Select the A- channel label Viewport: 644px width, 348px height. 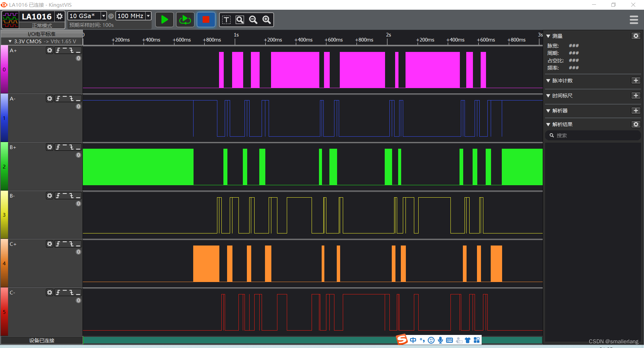(x=12, y=99)
